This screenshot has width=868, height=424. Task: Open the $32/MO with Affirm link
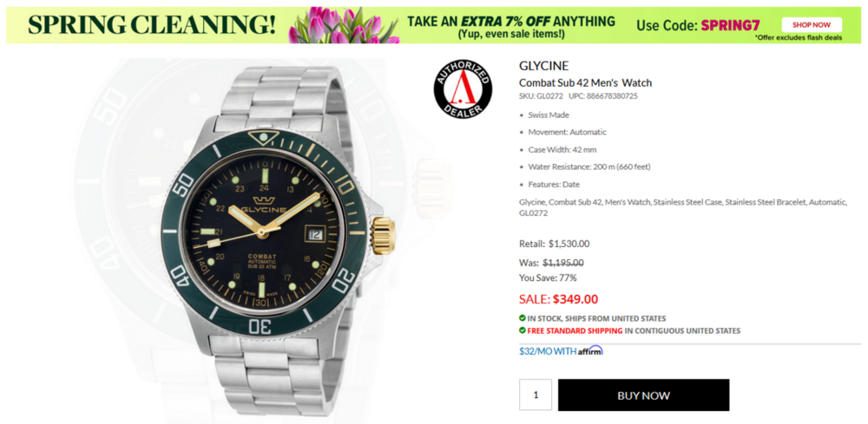tap(561, 351)
